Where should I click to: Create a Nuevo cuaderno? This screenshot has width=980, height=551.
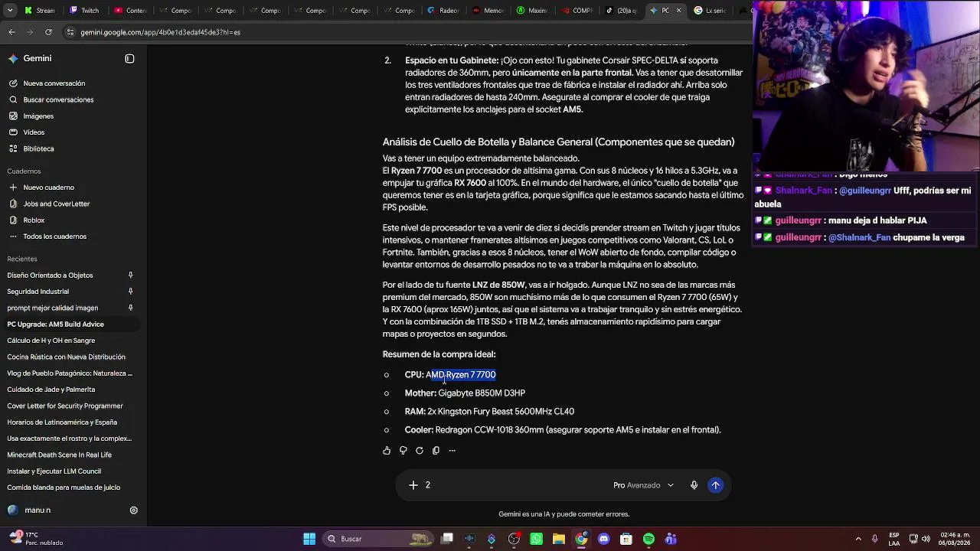[48, 187]
